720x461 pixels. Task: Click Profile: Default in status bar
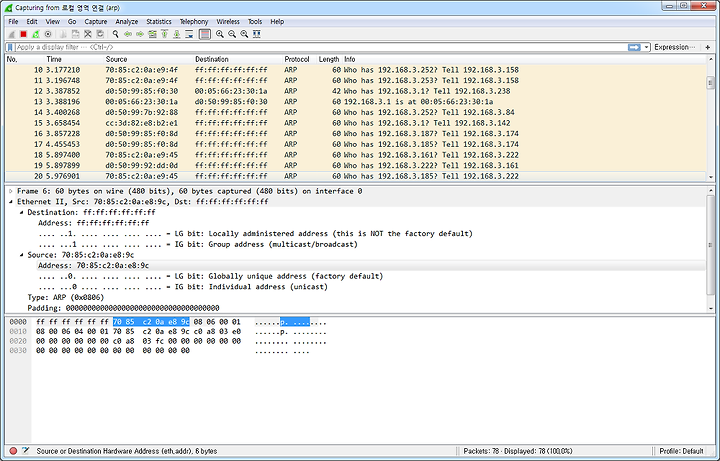(x=681, y=451)
